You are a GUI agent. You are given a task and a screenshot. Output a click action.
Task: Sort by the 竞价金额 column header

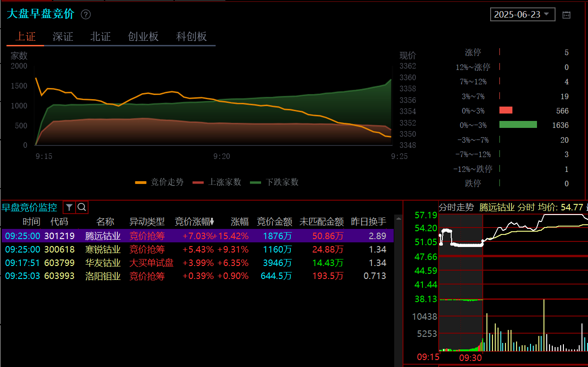point(275,221)
